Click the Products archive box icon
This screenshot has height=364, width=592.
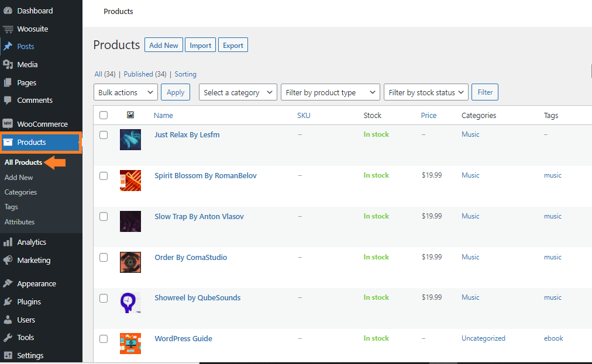8,142
